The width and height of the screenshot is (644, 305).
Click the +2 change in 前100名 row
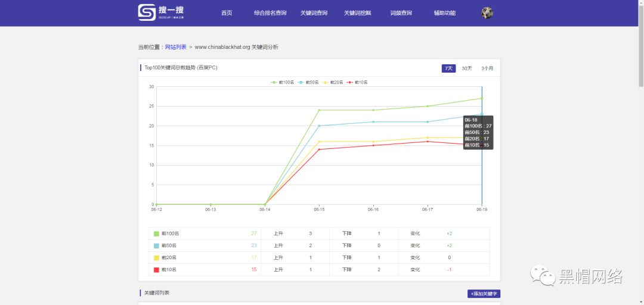pyautogui.click(x=450, y=234)
